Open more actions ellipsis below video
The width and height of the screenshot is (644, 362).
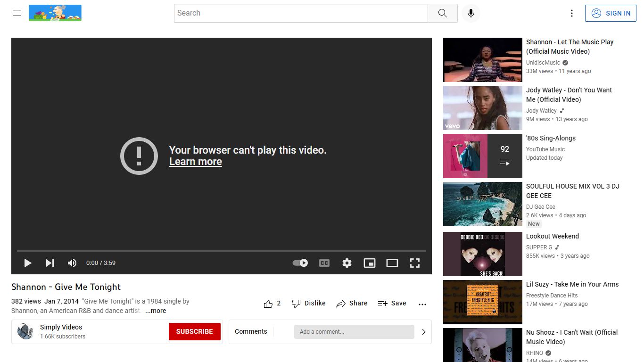coord(422,304)
